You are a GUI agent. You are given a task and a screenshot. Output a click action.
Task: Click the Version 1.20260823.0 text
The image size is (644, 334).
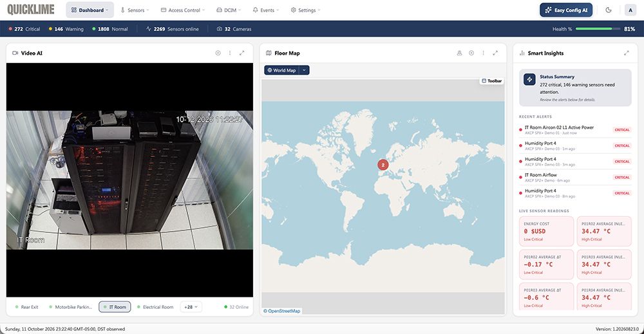tap(617, 329)
